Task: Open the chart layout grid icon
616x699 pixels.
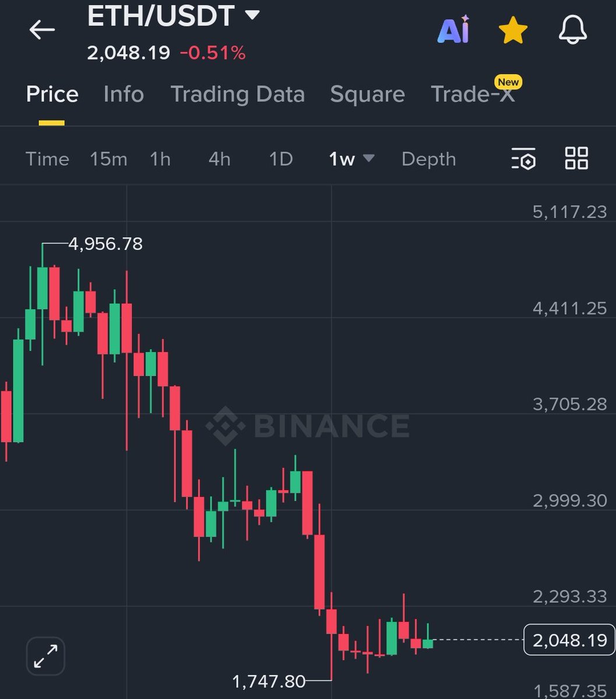Action: coord(576,158)
